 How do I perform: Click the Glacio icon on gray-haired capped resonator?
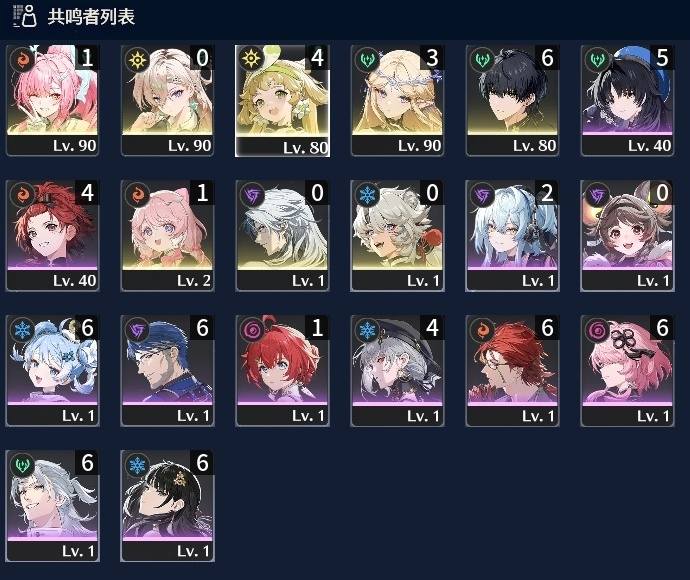(x=367, y=329)
